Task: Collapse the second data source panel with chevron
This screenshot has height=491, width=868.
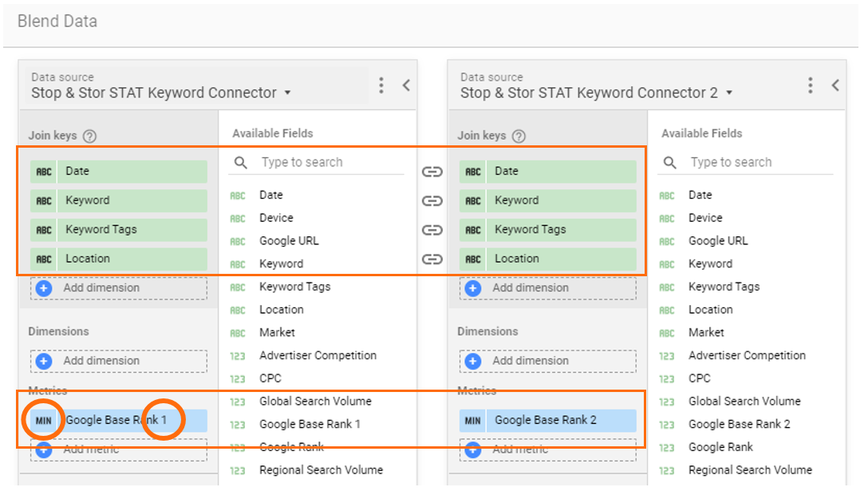Action: 835,85
